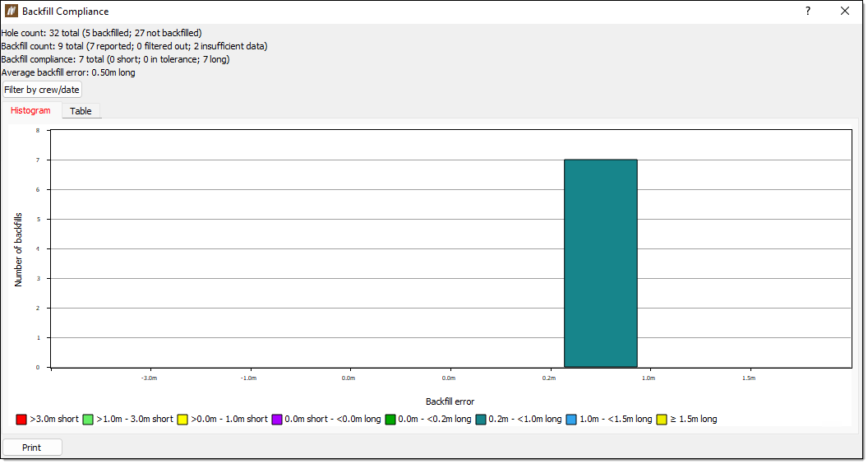868x464 pixels.
Task: Click the teal histogram bar
Action: tap(601, 263)
